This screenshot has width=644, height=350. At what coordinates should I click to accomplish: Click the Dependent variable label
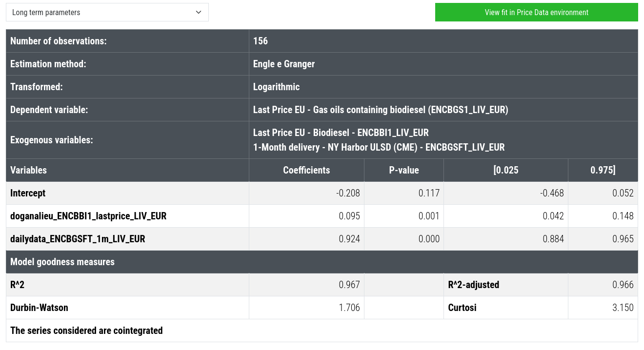click(49, 110)
